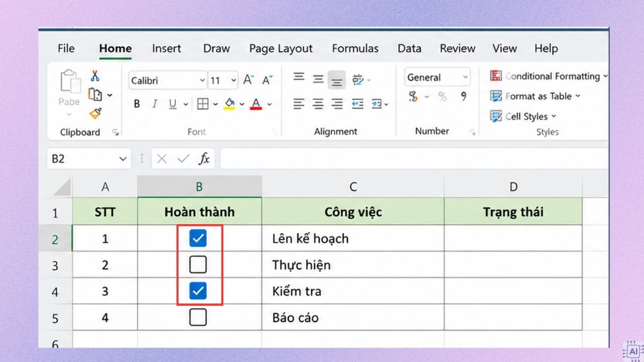Open the Number group dialog launcher

(x=472, y=132)
